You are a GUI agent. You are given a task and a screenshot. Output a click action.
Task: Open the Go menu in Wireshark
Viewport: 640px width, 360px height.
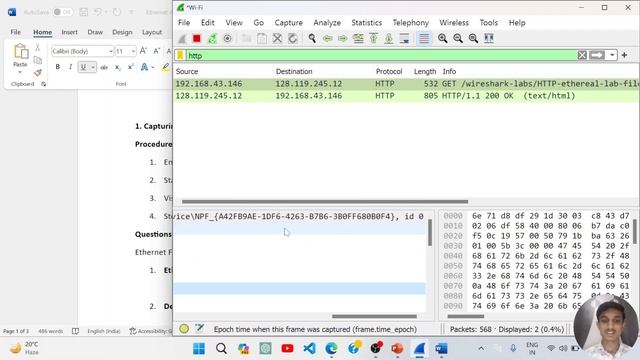click(259, 23)
